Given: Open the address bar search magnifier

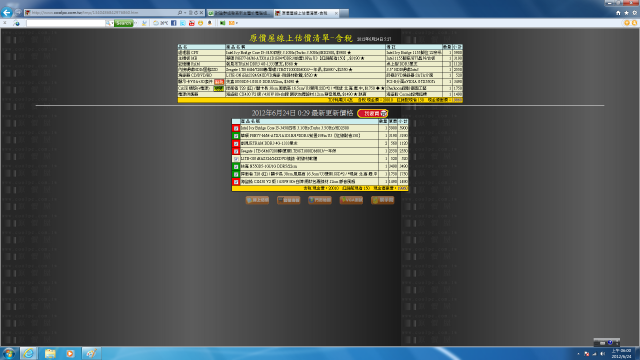Looking at the screenshot, I should click(180, 13).
